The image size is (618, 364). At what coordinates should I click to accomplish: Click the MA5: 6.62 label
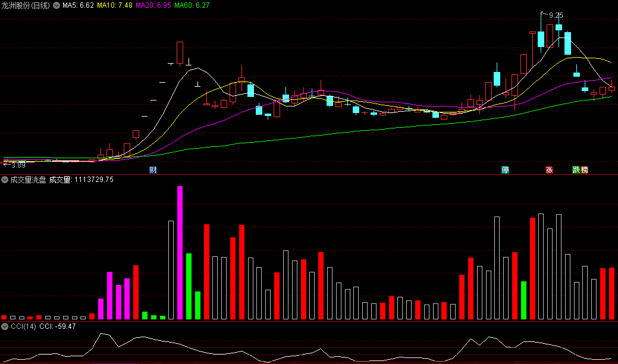pyautogui.click(x=78, y=5)
